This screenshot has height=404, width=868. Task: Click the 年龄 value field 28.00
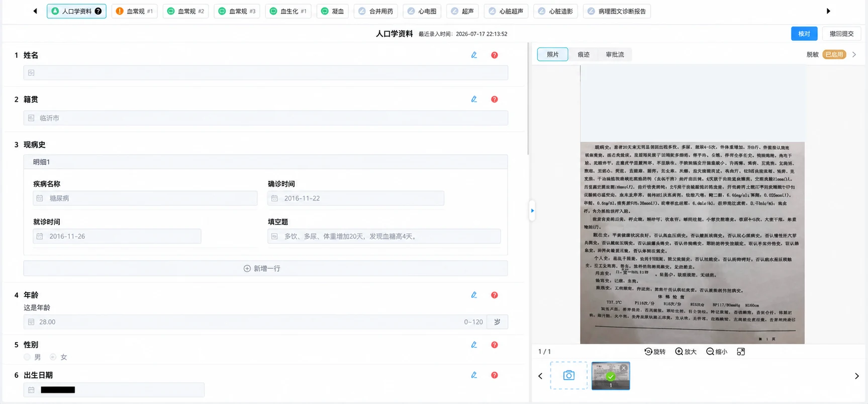254,322
